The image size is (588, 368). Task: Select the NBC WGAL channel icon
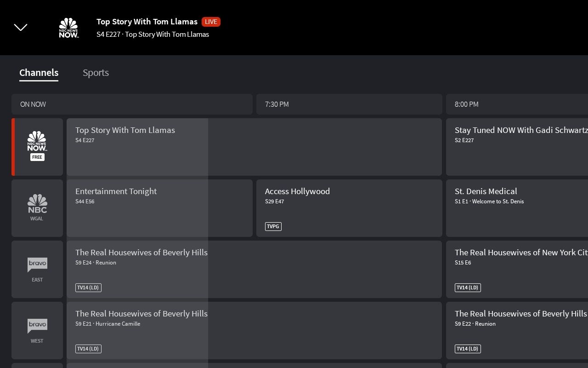click(x=37, y=208)
